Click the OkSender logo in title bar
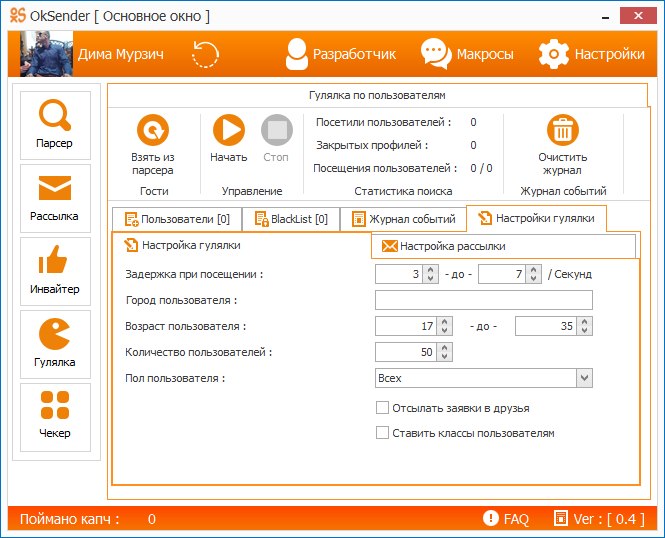Screen dimensions: 665x538 (x=18, y=16)
